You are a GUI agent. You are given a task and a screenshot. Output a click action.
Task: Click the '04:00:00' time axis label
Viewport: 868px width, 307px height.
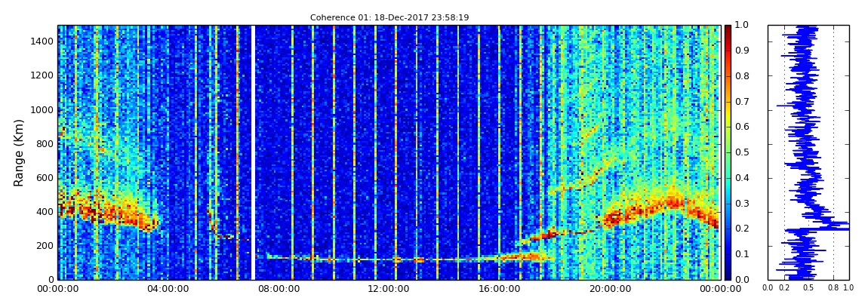[x=168, y=288]
